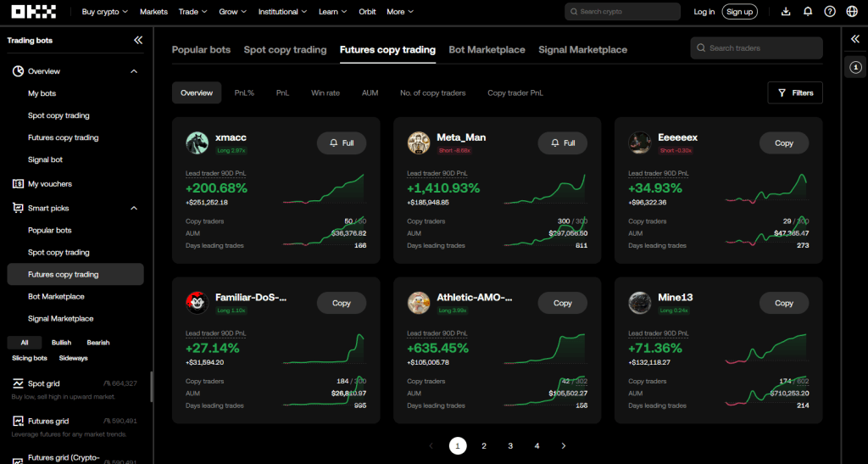
Task: Collapse the Smart picks section chevron
Action: click(134, 208)
